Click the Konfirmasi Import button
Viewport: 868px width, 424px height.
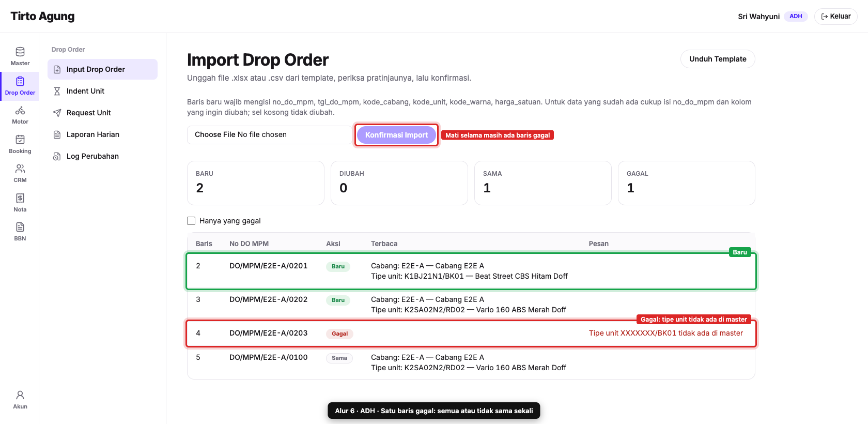[396, 135]
